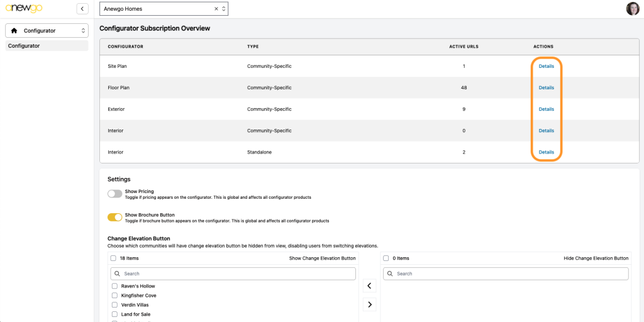Viewport: 644px width, 322px height.
Task: Open Details for the Floor Plan row
Action: [x=547, y=87]
